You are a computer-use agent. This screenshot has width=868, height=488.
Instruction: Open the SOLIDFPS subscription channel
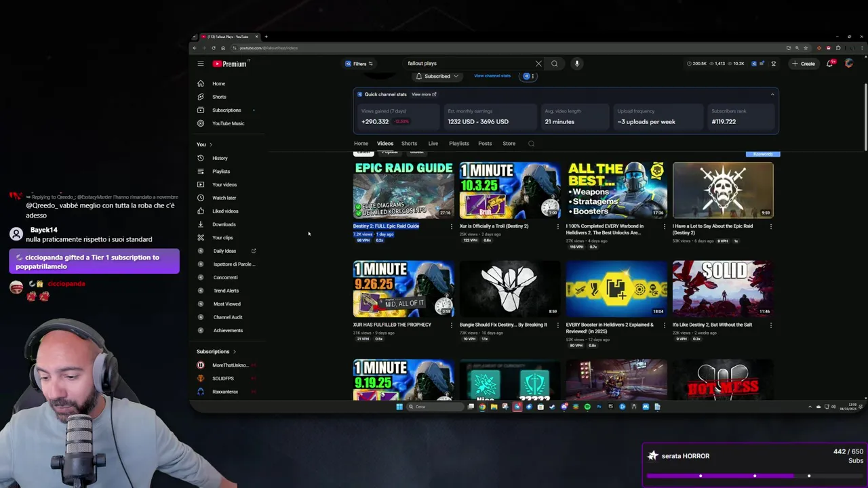(223, 379)
